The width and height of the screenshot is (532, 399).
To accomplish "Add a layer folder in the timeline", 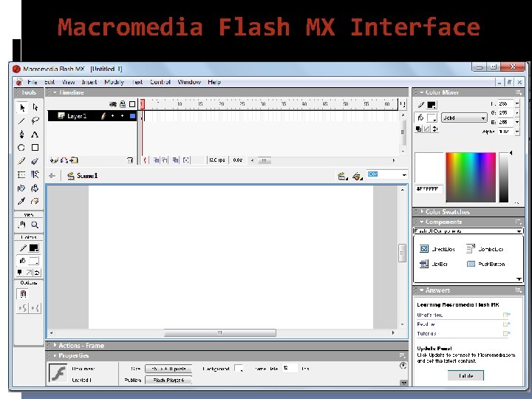I will tap(75, 160).
